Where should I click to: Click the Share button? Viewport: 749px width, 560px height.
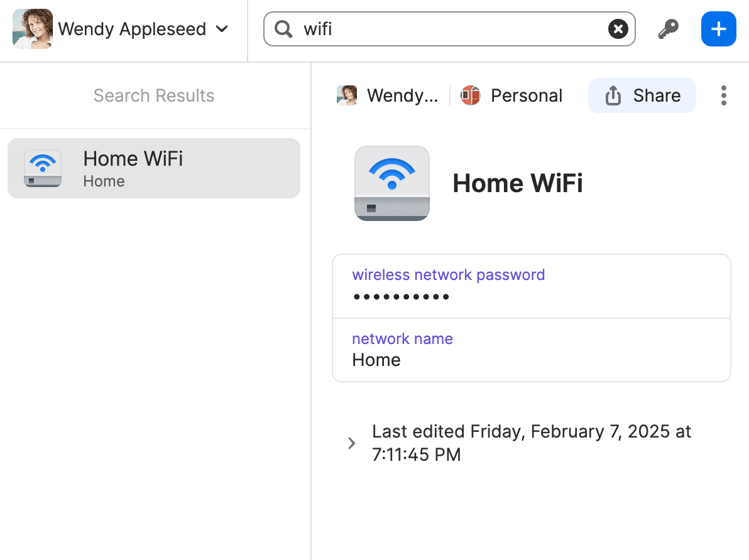point(642,95)
